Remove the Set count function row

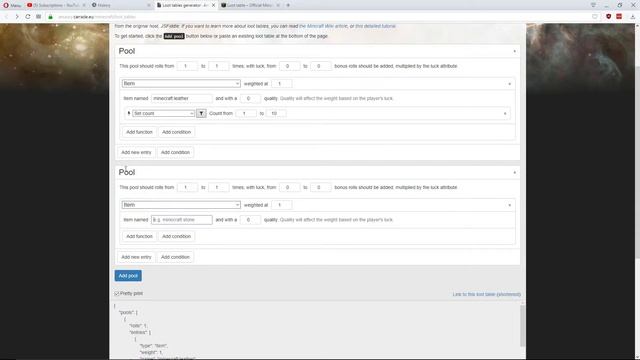(x=505, y=114)
